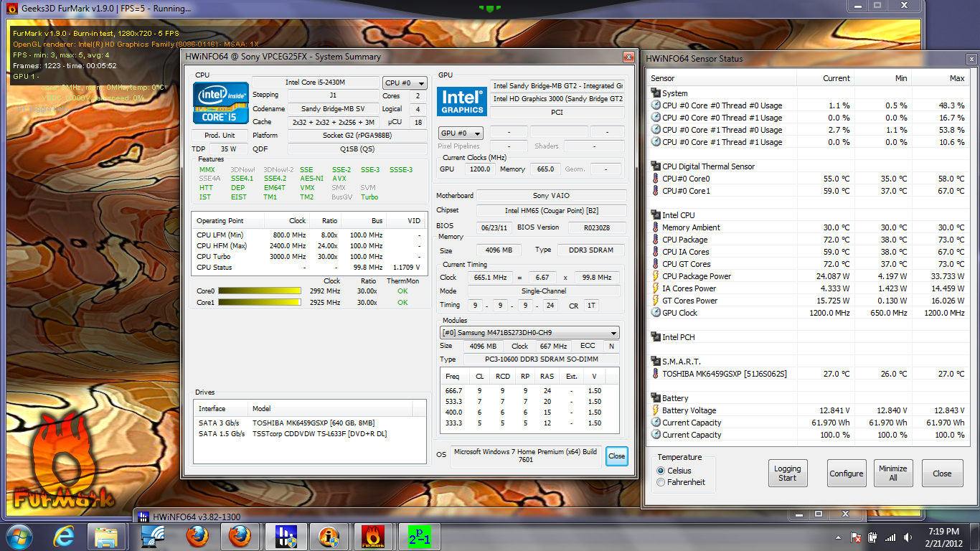Select the CPU LFM (Min) row
Image resolution: width=980 pixels, height=551 pixels.
click(x=308, y=235)
